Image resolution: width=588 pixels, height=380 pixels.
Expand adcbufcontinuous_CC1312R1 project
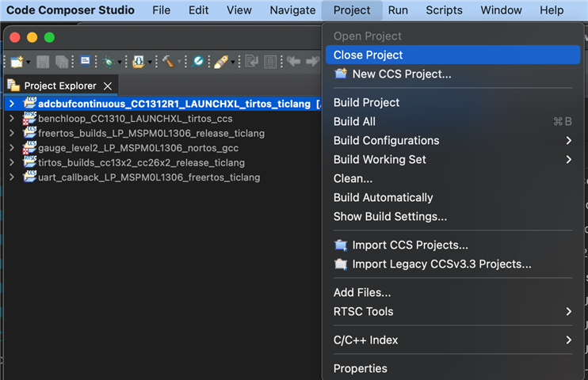[x=12, y=104]
